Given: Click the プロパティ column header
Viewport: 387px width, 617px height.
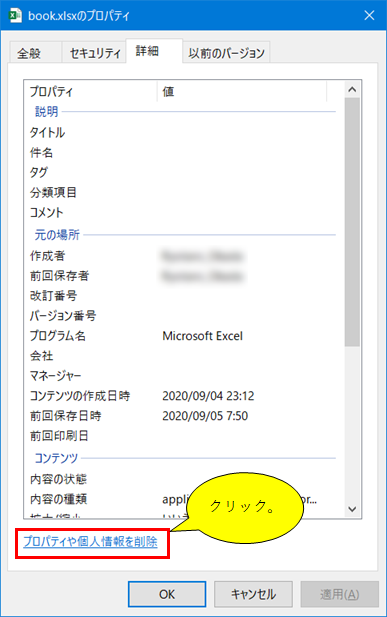Looking at the screenshot, I should coord(91,92).
